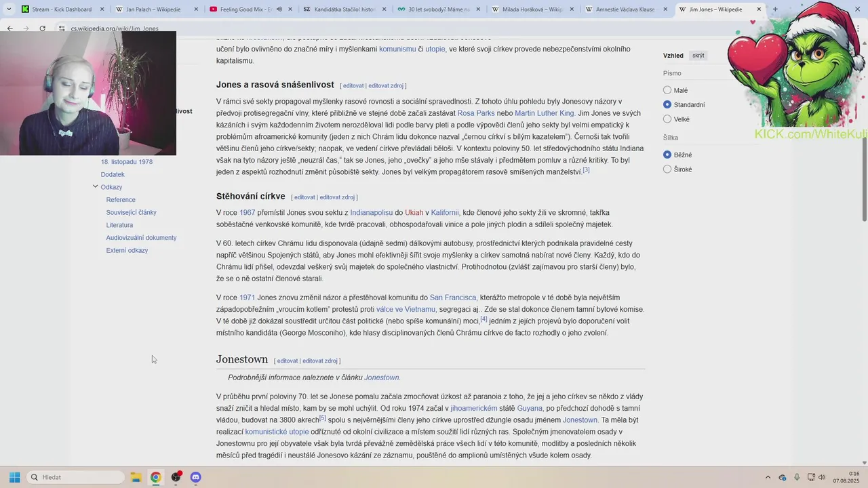The height and width of the screenshot is (488, 868).
Task: Go to Reference in contents sidebar
Action: tap(121, 200)
